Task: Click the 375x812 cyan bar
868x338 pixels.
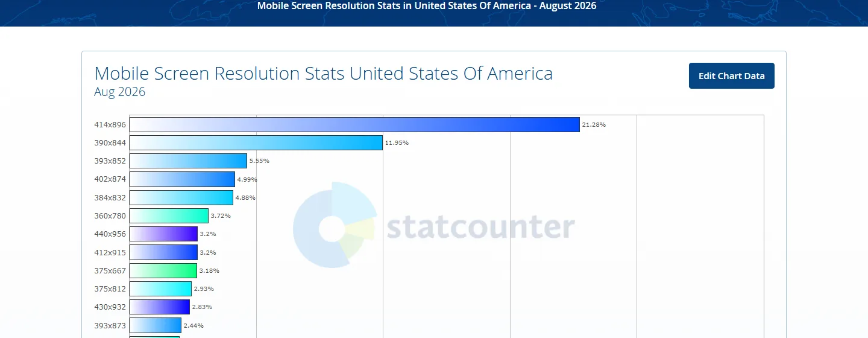Action: pyautogui.click(x=160, y=289)
